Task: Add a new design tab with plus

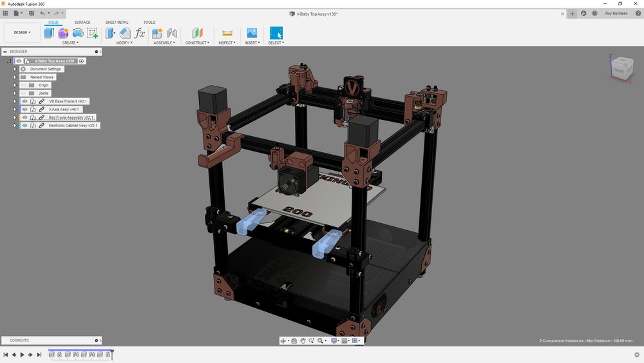Action: [572, 14]
